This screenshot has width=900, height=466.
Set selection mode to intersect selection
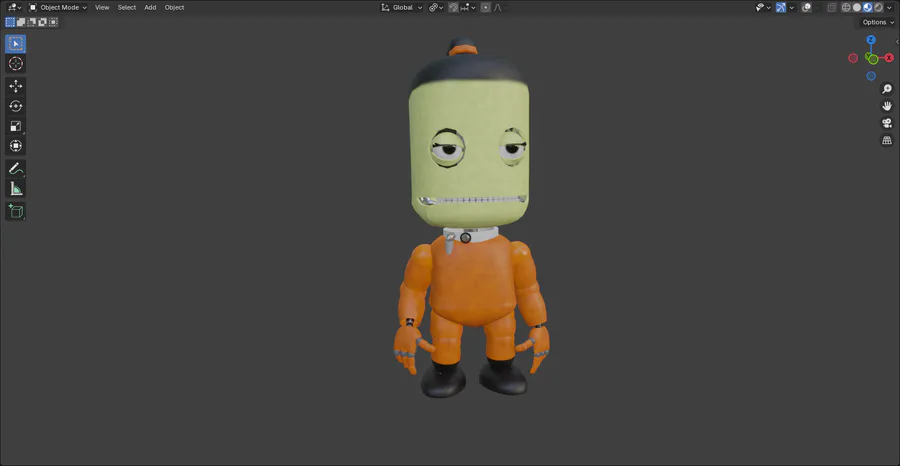point(53,22)
